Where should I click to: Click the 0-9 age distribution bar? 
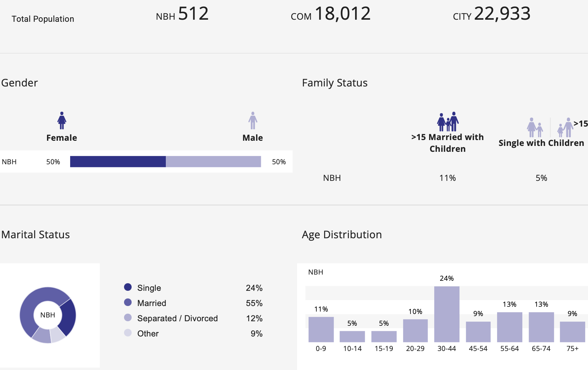click(321, 329)
